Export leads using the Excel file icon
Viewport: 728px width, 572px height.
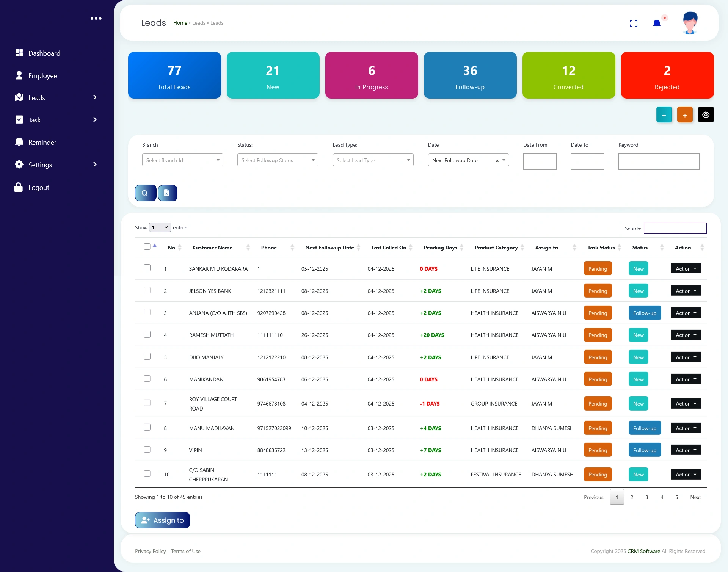pos(167,193)
